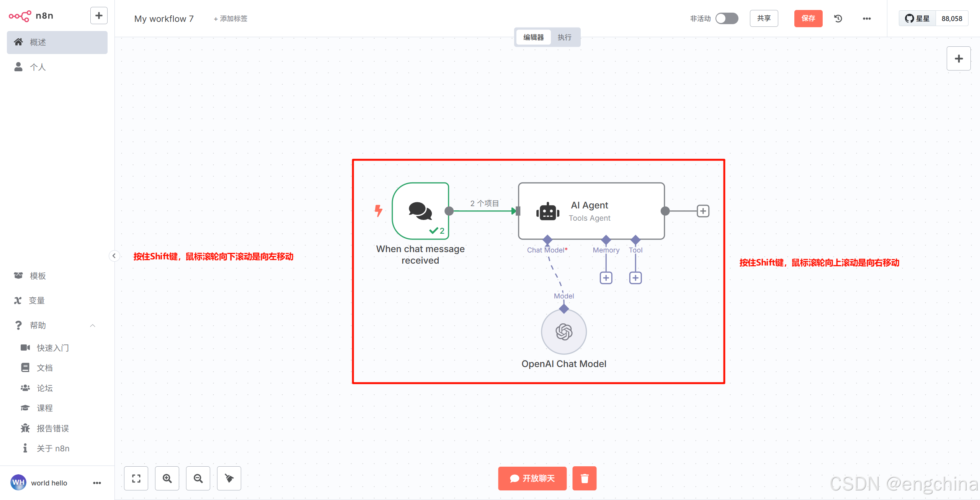Add a Memory sub-node plus
The height and width of the screenshot is (500, 980).
(606, 278)
